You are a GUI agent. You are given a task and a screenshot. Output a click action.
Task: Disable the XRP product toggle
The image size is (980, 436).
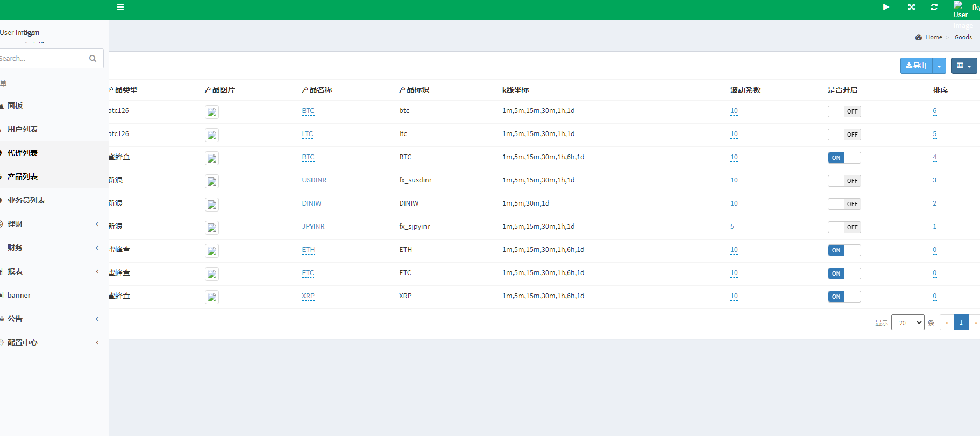[844, 297]
